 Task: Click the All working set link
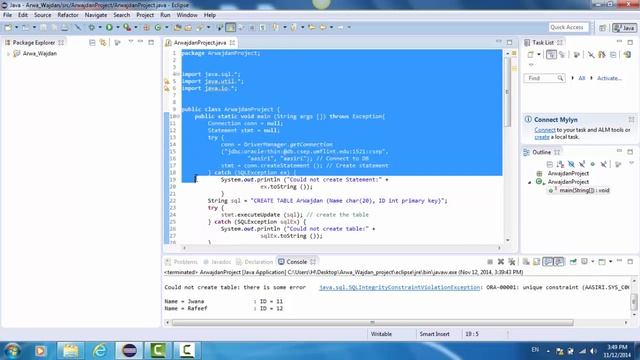[x=582, y=78]
